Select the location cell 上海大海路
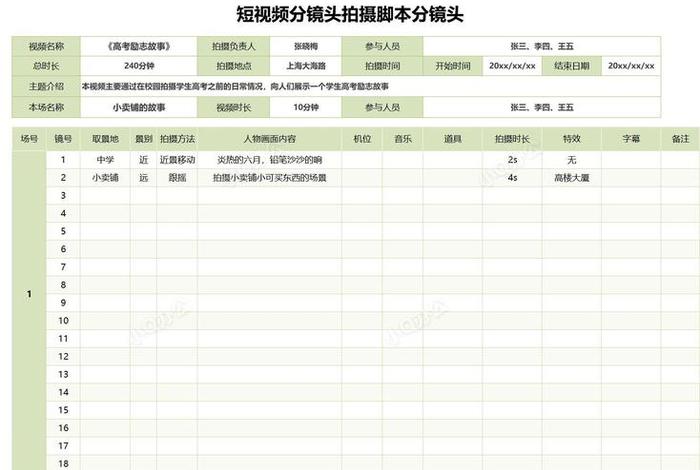Viewport: 700px width, 470px height. coord(306,66)
